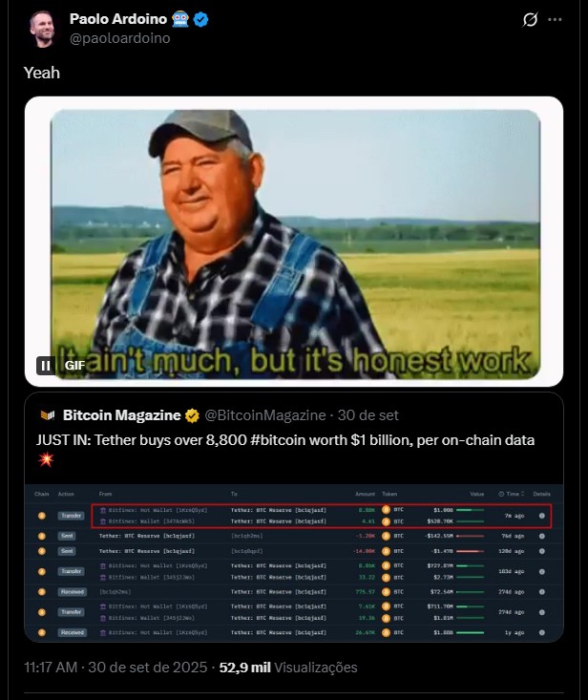The width and height of the screenshot is (588, 700).
Task: Open Paolo Ardoino's profile picture
Action: [x=41, y=28]
